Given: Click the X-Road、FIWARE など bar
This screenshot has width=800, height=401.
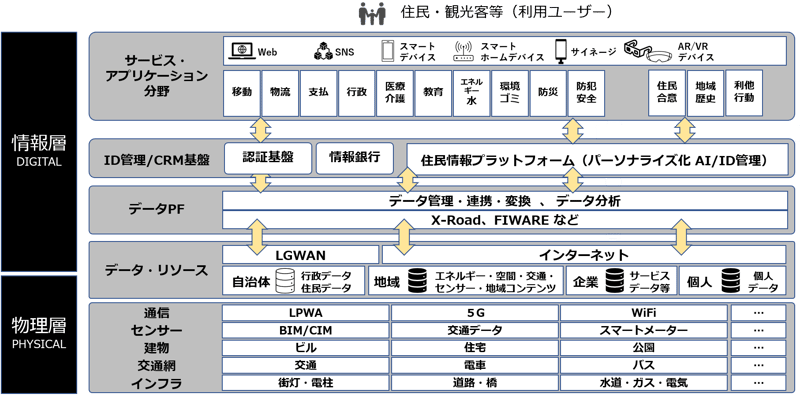Looking at the screenshot, I should [505, 220].
